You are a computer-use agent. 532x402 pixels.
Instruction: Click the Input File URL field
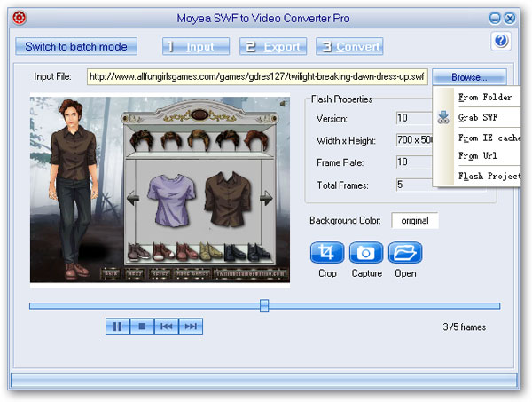click(x=257, y=76)
